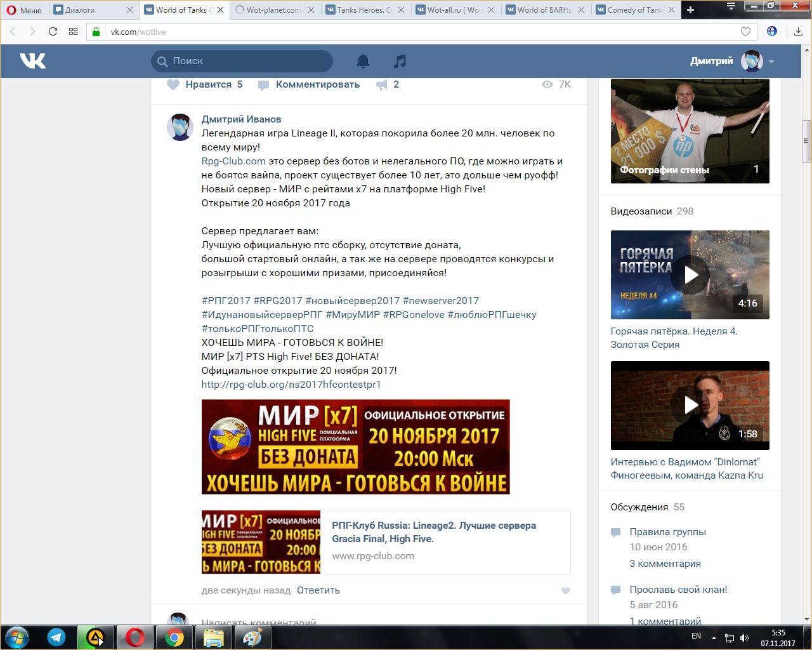Show hidden tray icons arrow
The image size is (812, 650).
point(714,637)
